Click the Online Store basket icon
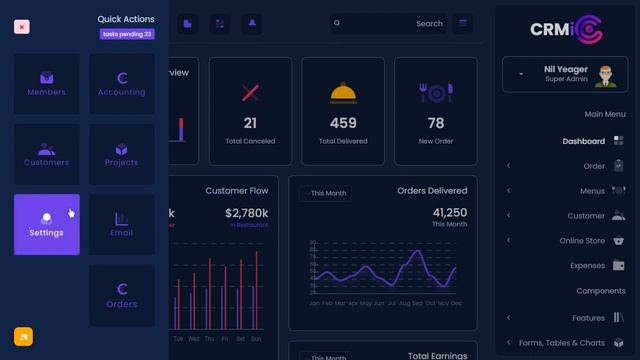640x360 pixels. [x=619, y=240]
